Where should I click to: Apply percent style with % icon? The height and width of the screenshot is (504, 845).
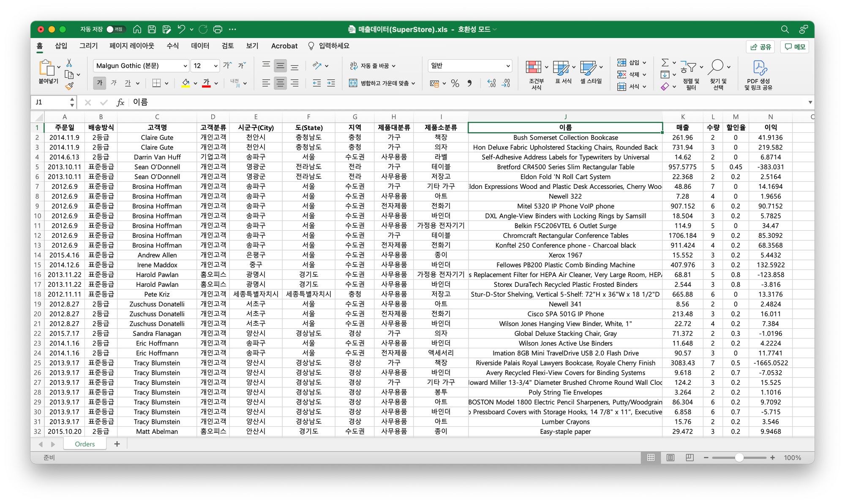tap(455, 83)
